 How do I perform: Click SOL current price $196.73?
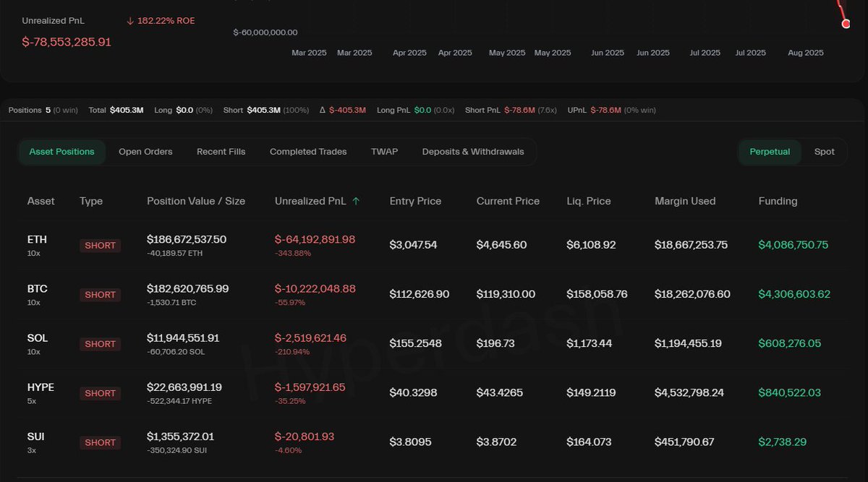coord(495,343)
